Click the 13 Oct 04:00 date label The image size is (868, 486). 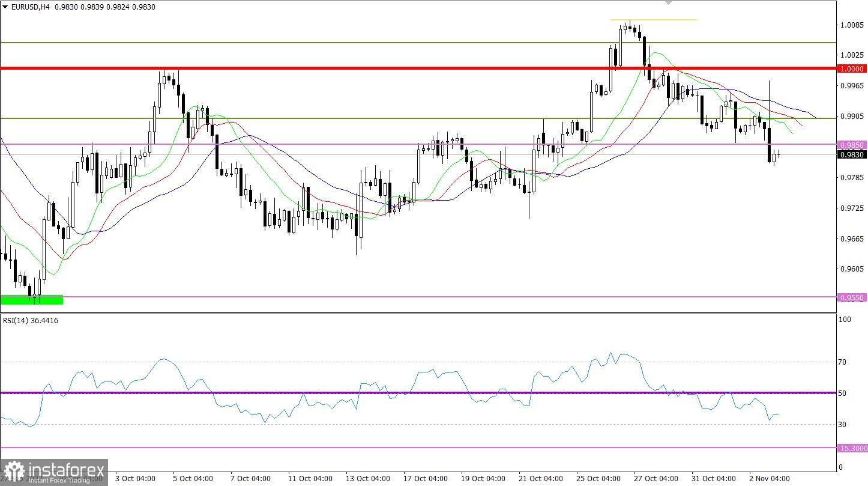[368, 479]
